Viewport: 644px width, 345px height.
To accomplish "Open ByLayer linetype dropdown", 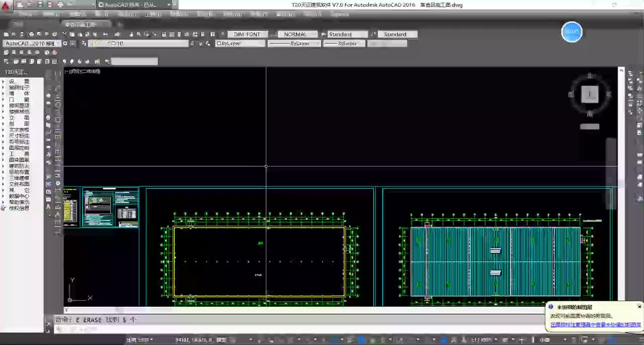I will pyautogui.click(x=294, y=43).
